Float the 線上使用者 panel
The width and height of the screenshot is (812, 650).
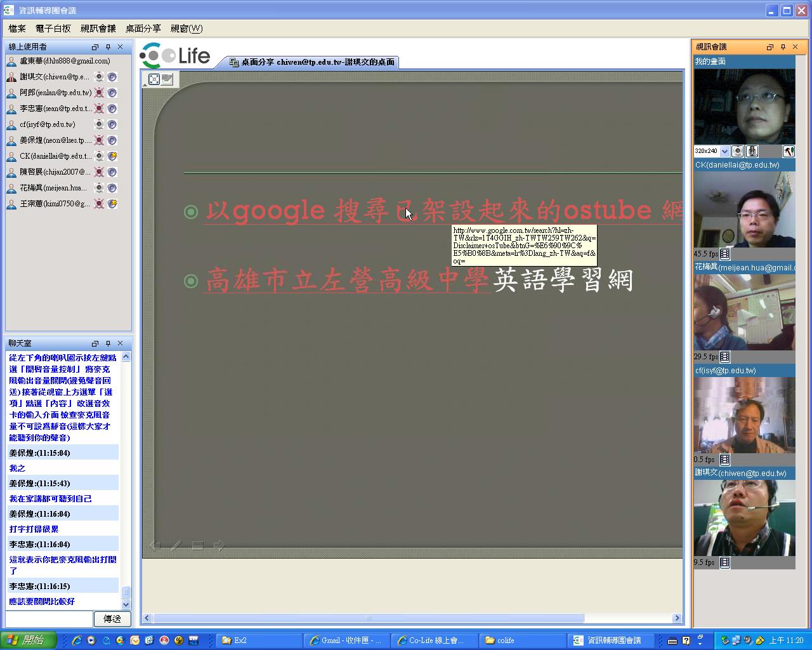pyautogui.click(x=95, y=47)
